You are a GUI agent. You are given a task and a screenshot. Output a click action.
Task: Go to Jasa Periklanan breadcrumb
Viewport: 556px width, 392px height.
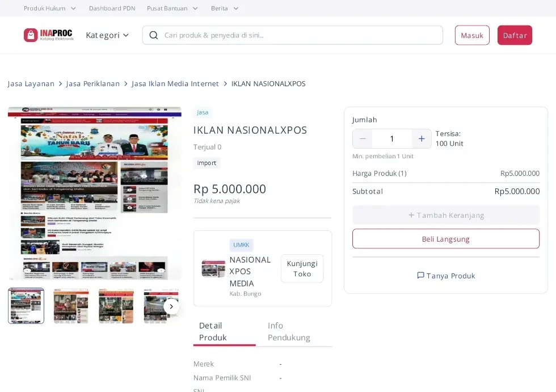[x=93, y=83]
